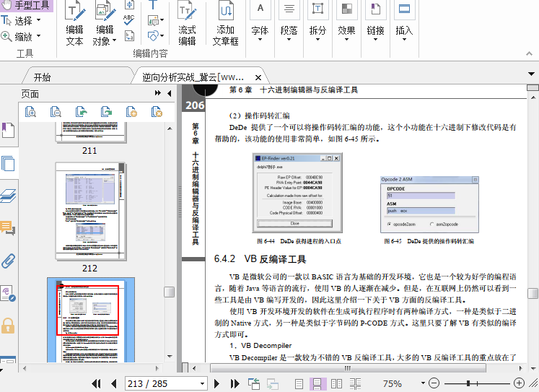Click enlarge page thumbnails icon
This screenshot has width=539, height=392.
coord(30,111)
